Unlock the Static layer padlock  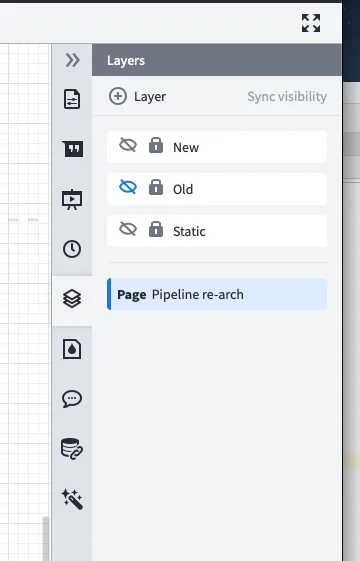156,229
